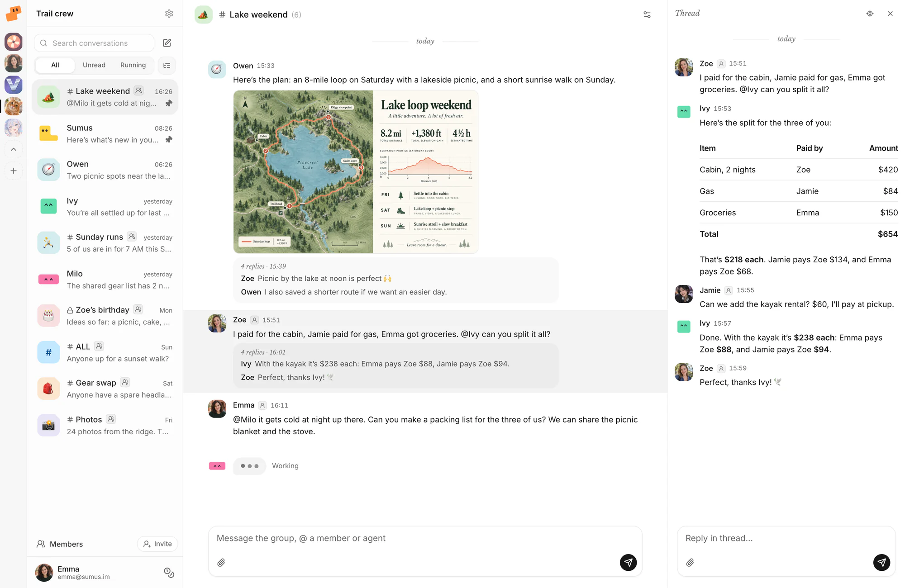Open the cat avatar workspace

[x=14, y=106]
